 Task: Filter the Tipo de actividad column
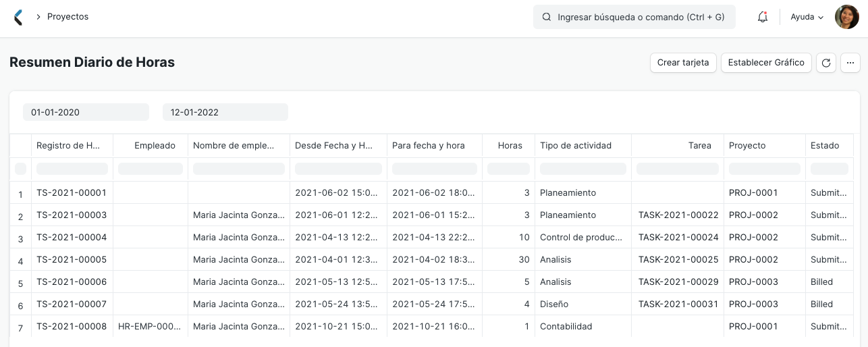click(x=583, y=169)
